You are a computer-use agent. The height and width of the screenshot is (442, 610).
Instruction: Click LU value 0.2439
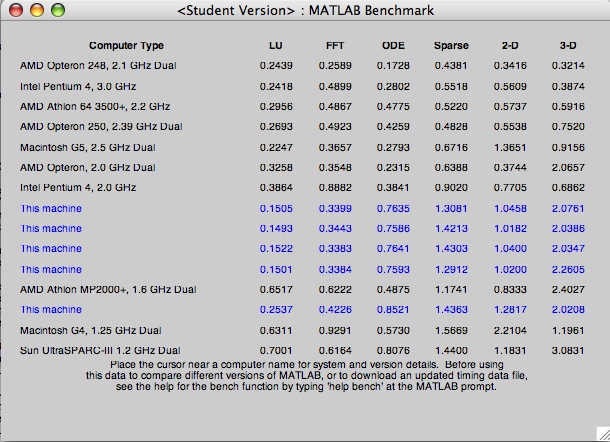pos(276,65)
